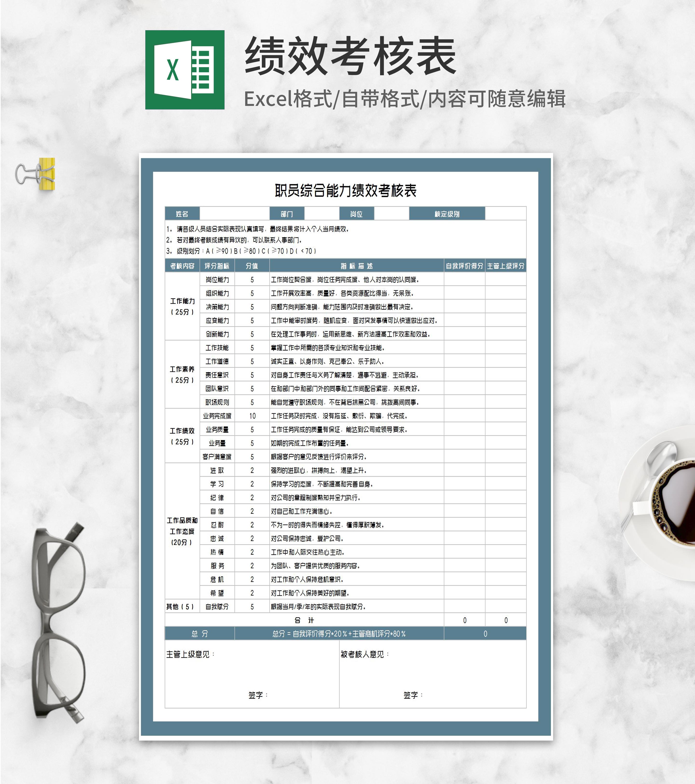Screen dimensions: 695x784
Task: Select the 评分指标 column header
Action: coord(217,266)
